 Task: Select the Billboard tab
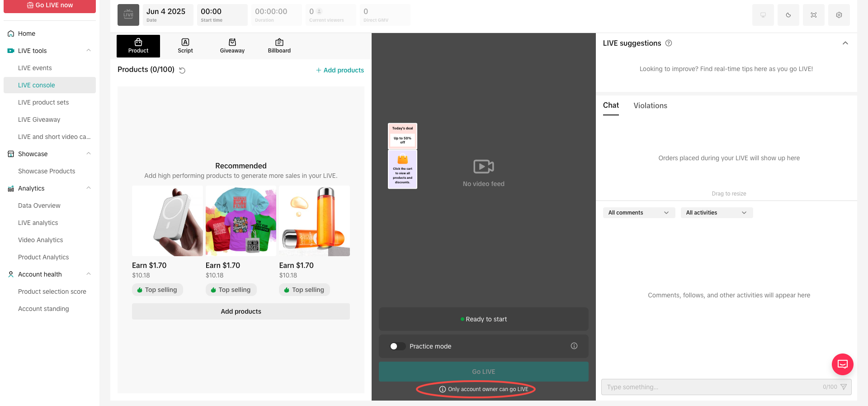279,46
